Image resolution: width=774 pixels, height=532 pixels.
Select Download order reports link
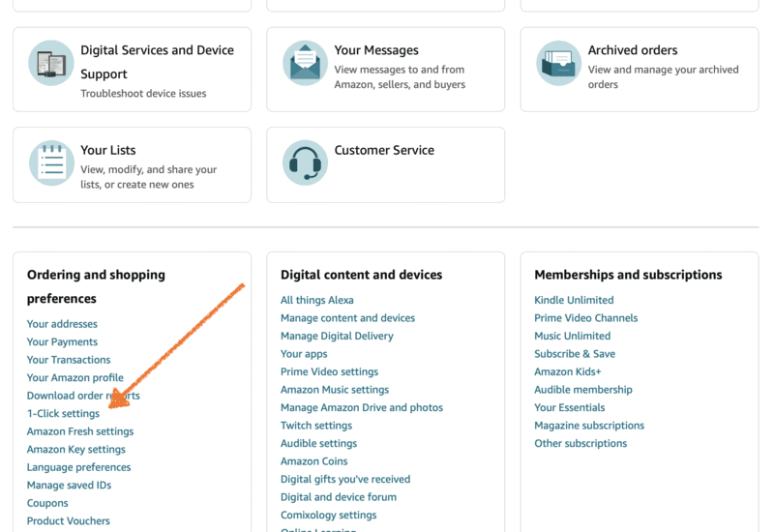click(x=83, y=396)
